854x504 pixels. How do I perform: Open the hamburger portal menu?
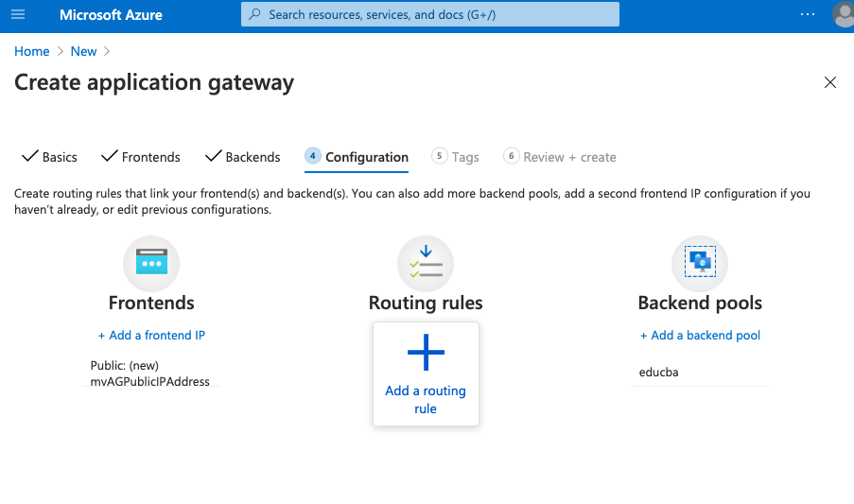(x=18, y=15)
